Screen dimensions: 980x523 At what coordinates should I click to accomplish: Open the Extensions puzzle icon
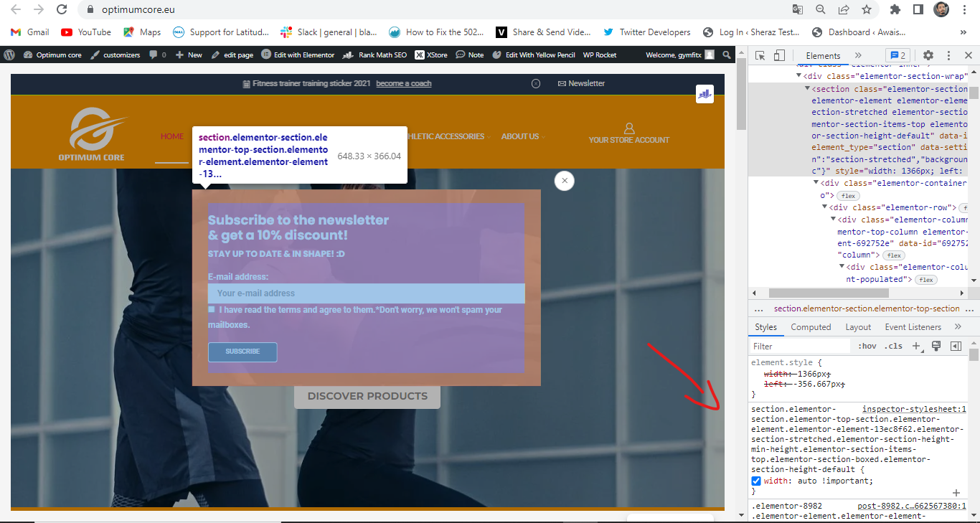[x=895, y=10]
